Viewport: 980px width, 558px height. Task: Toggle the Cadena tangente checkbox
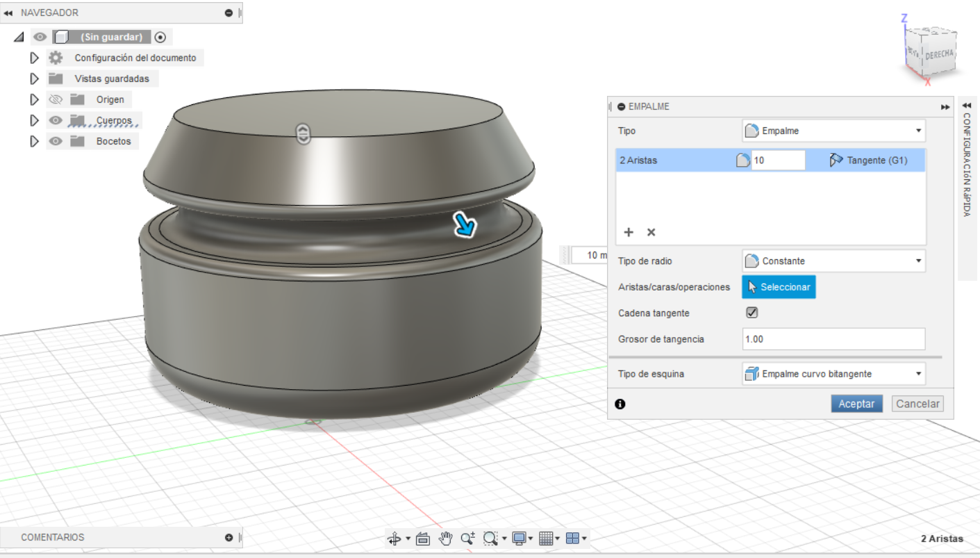(751, 313)
